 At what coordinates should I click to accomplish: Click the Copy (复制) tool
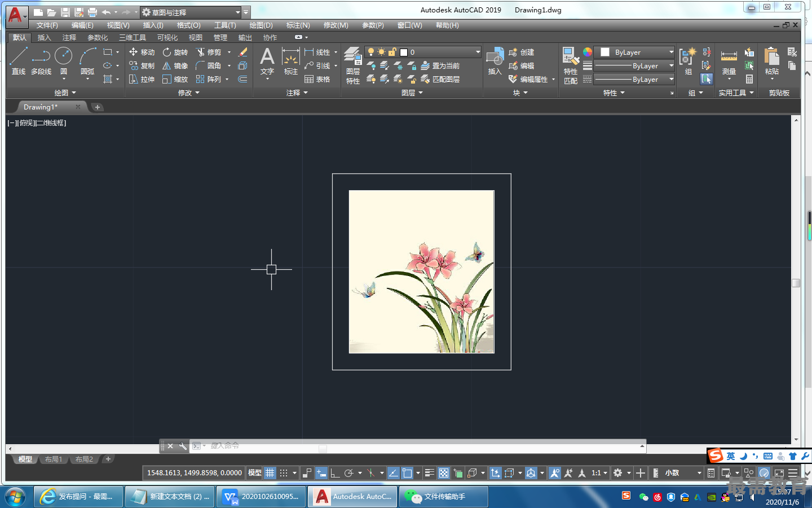click(142, 65)
